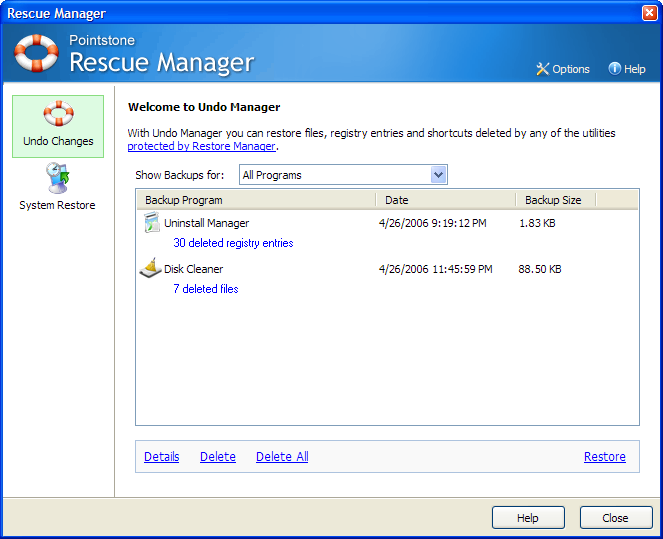Open the All Programs combo box
This screenshot has width=663, height=539.
coord(343,175)
